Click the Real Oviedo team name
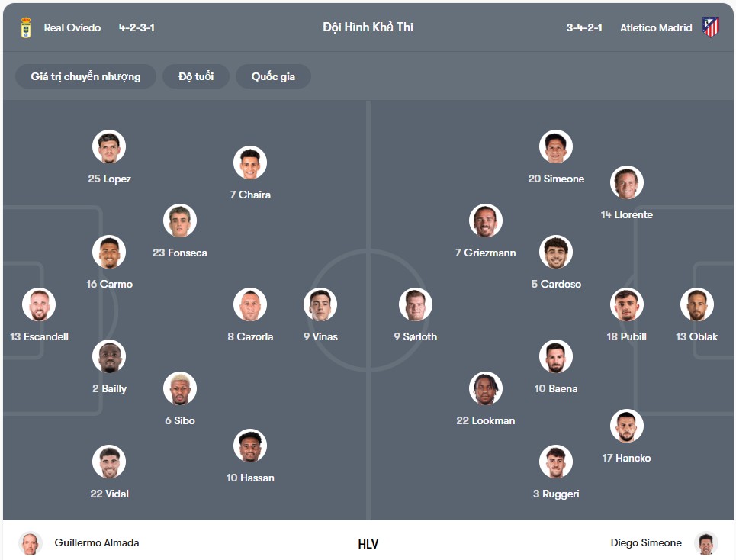Image resolution: width=736 pixels, height=560 pixels. point(72,27)
